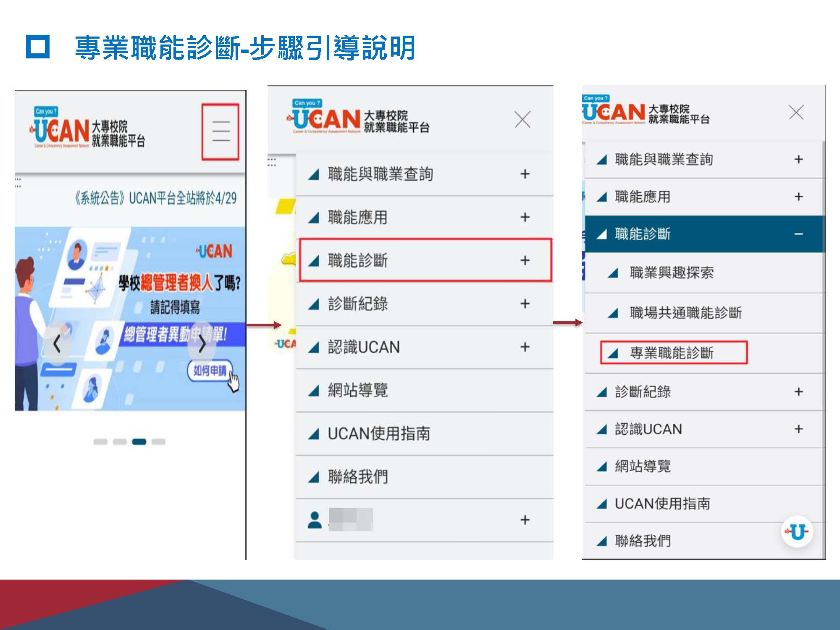The image size is (840, 630).
Task: Go to next carousel banner slide
Action: click(202, 344)
